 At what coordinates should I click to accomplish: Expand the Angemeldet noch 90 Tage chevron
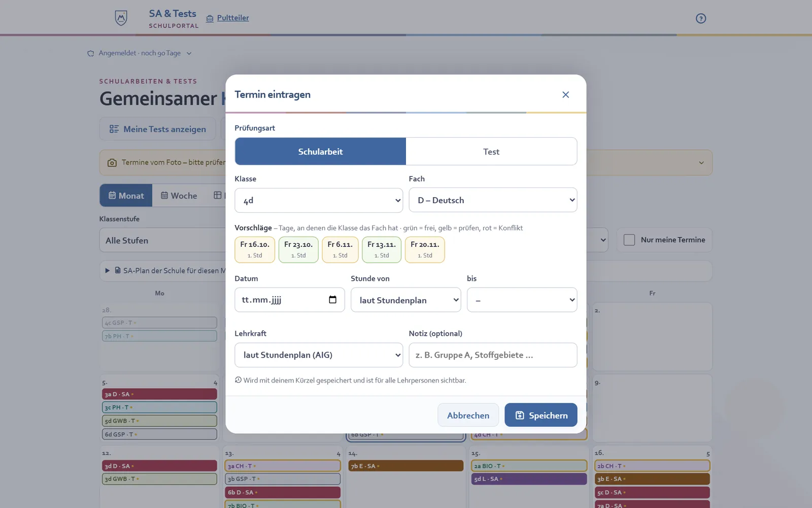189,53
